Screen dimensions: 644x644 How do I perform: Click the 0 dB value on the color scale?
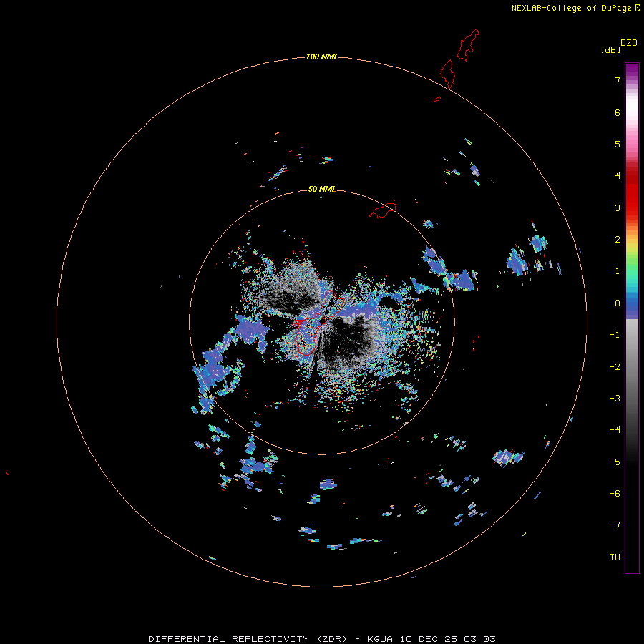pyautogui.click(x=618, y=303)
